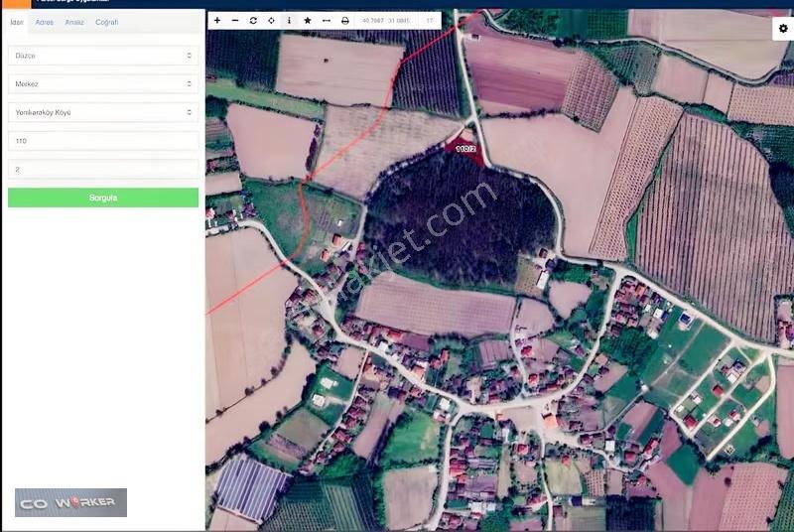Open the Yenikaraköy Köyü neighborhood dropdown
This screenshot has width=794, height=532.
coord(103,112)
